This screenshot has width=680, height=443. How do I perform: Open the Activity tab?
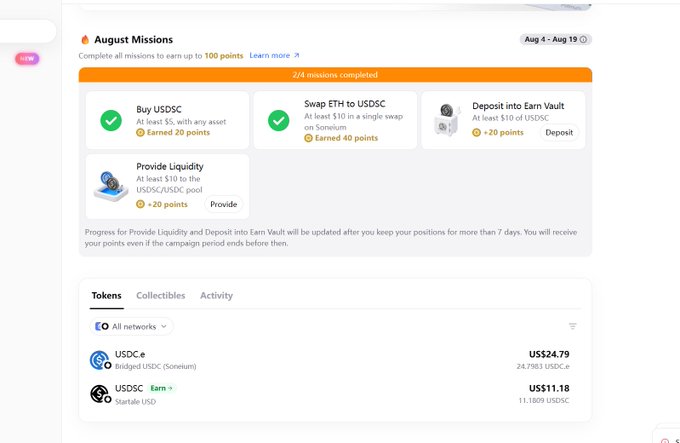click(x=216, y=296)
